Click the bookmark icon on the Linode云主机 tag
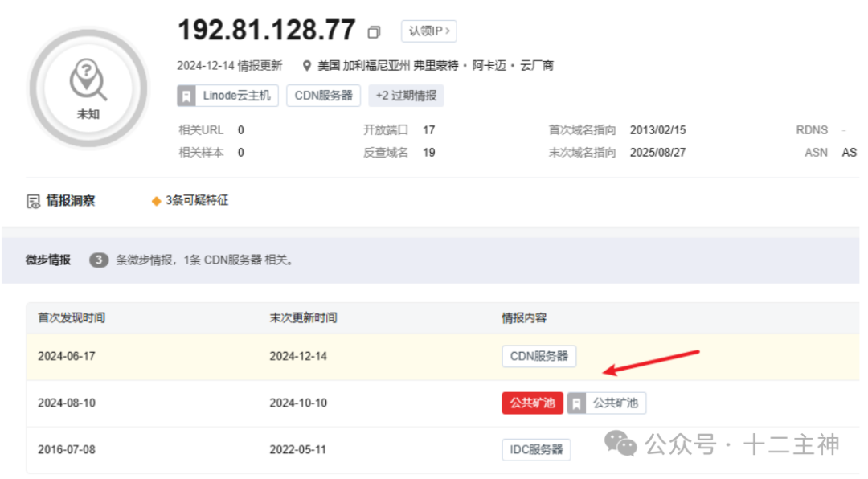The image size is (868, 479). coord(186,96)
